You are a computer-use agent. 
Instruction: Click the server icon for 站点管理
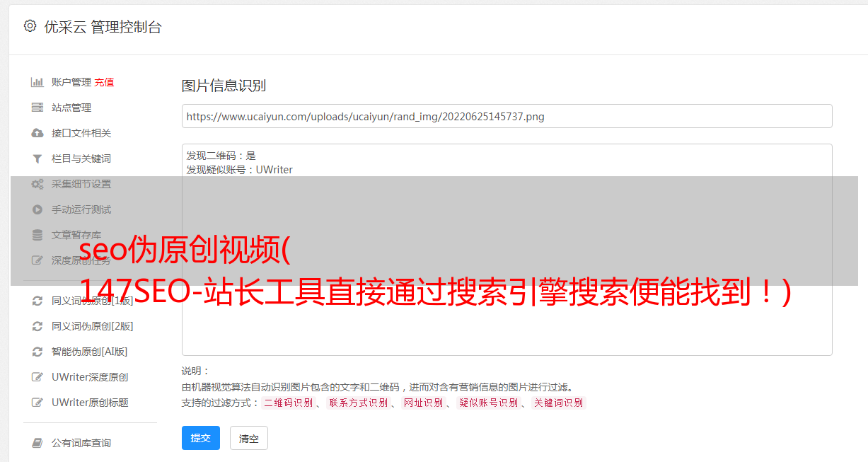coord(37,108)
